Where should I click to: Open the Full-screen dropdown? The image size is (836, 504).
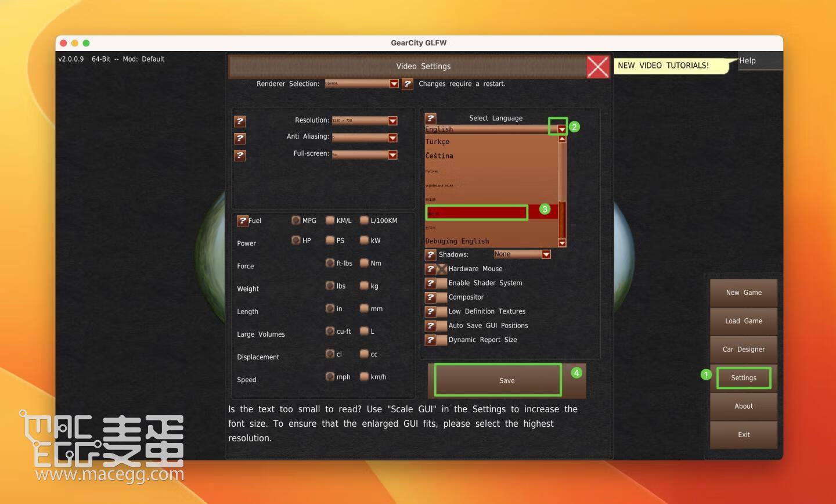point(392,155)
